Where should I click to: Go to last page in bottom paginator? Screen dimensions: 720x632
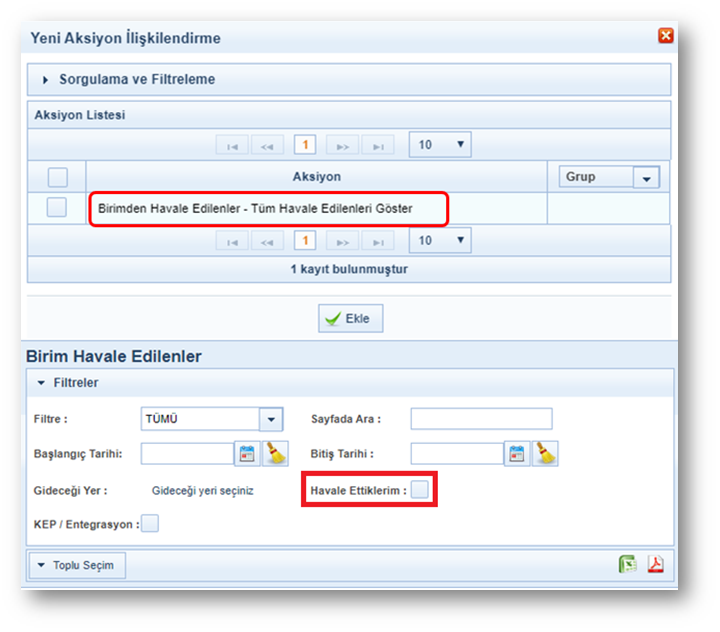378,242
